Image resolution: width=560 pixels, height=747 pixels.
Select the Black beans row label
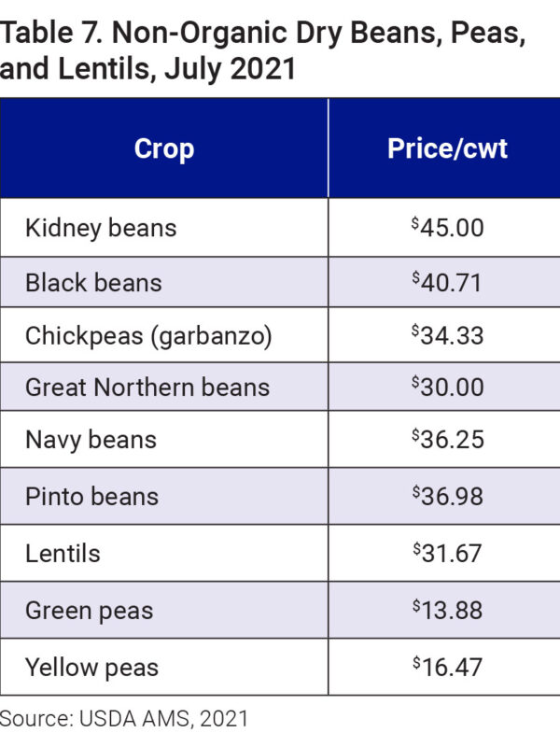(93, 282)
